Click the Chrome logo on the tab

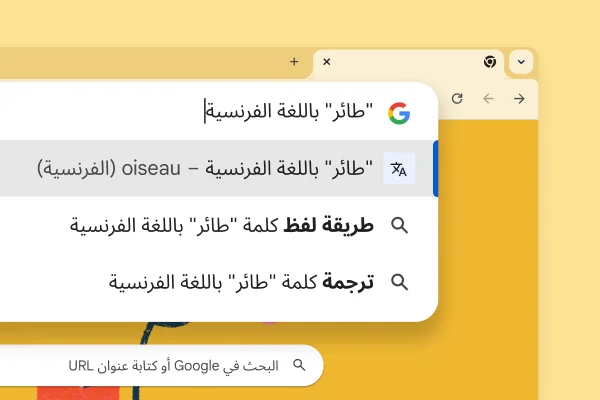(x=490, y=62)
